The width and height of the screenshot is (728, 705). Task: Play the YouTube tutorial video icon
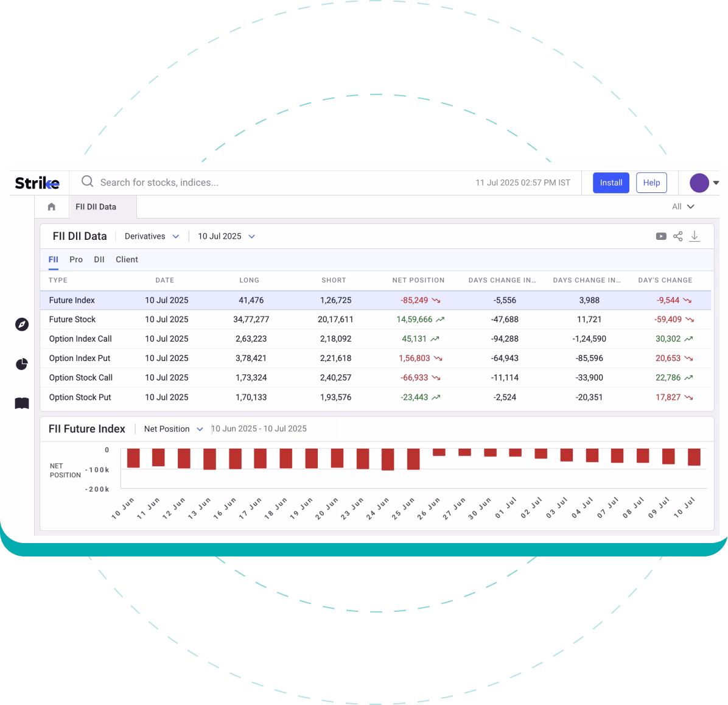661,236
